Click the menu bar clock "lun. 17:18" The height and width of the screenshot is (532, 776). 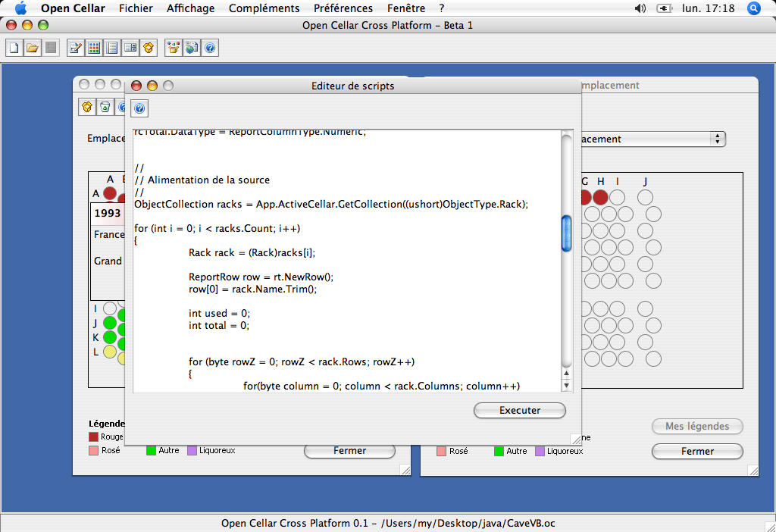(x=709, y=8)
